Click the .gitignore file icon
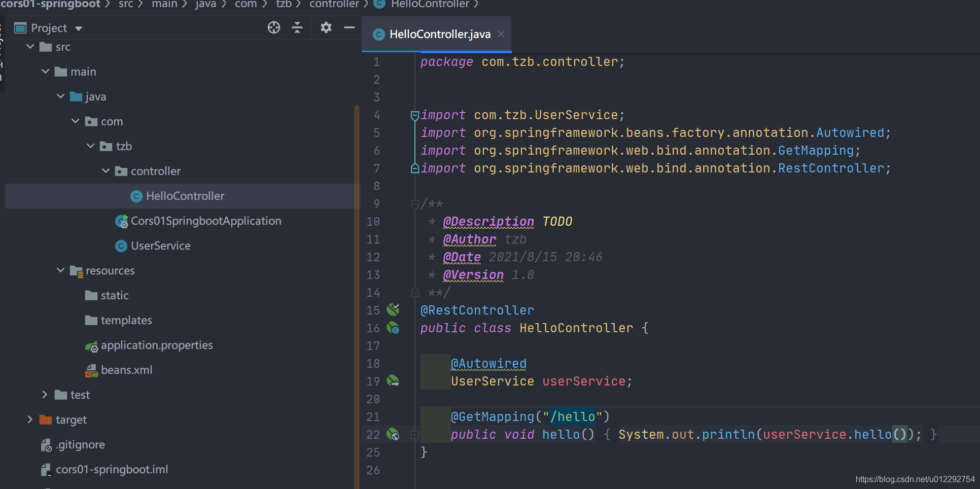Screen dimensions: 980x489 point(46,445)
